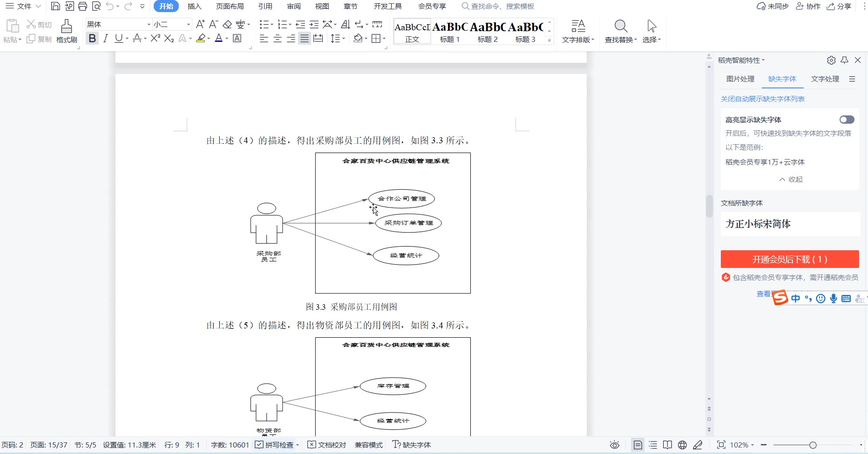
Task: Increase font size with A+ icon
Action: [200, 24]
